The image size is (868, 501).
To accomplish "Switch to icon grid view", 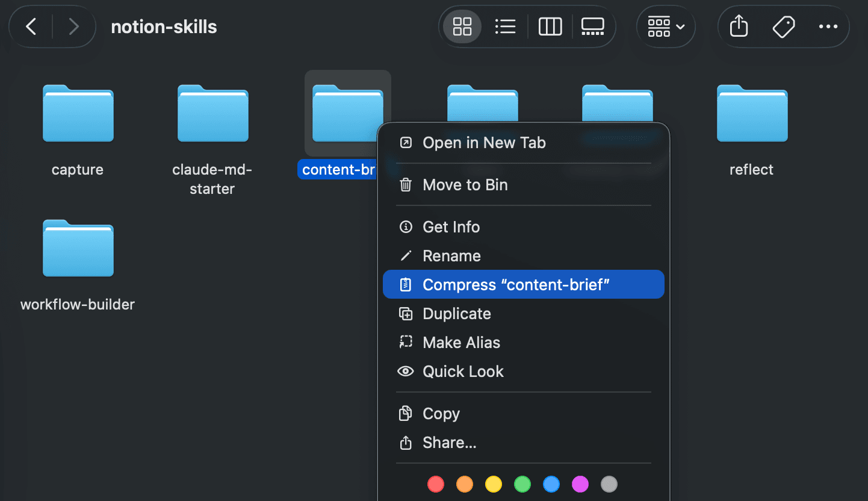I will [x=462, y=26].
